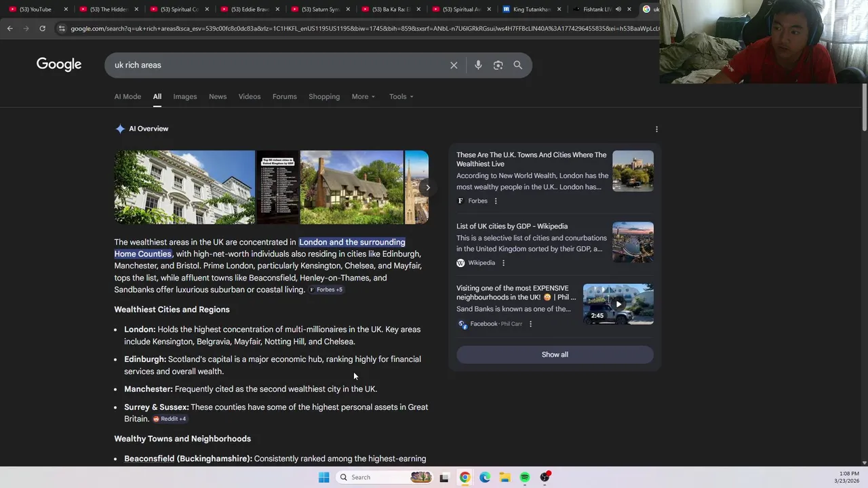Advance the image carousel with next arrow
Screen dimensions: 868x488
click(427, 187)
